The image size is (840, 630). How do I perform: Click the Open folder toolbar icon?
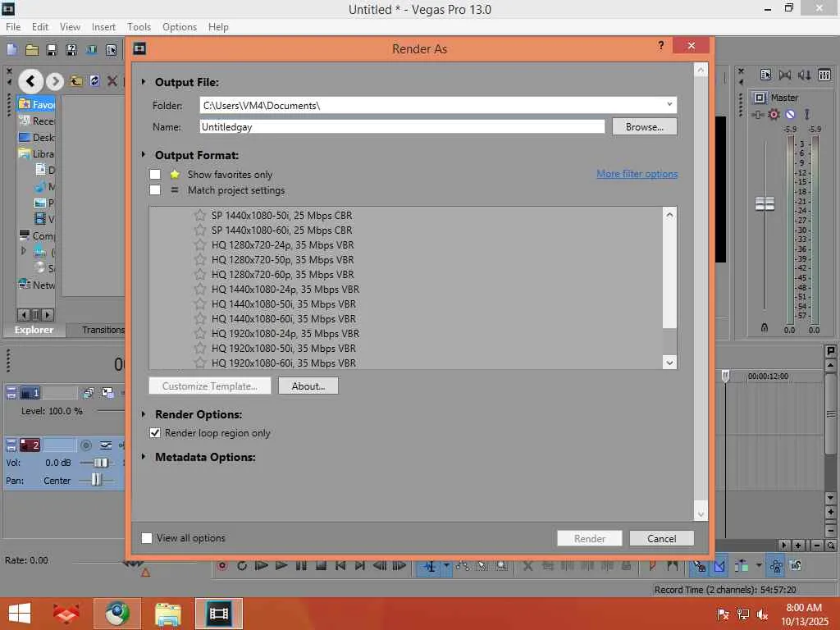[x=32, y=50]
